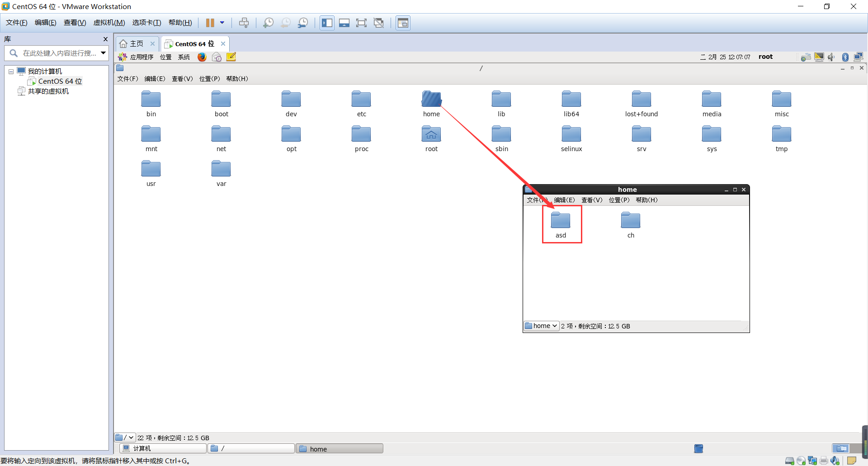Launch Firefox from the GNOME panel
Viewport: 868px width, 466px height.
point(202,57)
